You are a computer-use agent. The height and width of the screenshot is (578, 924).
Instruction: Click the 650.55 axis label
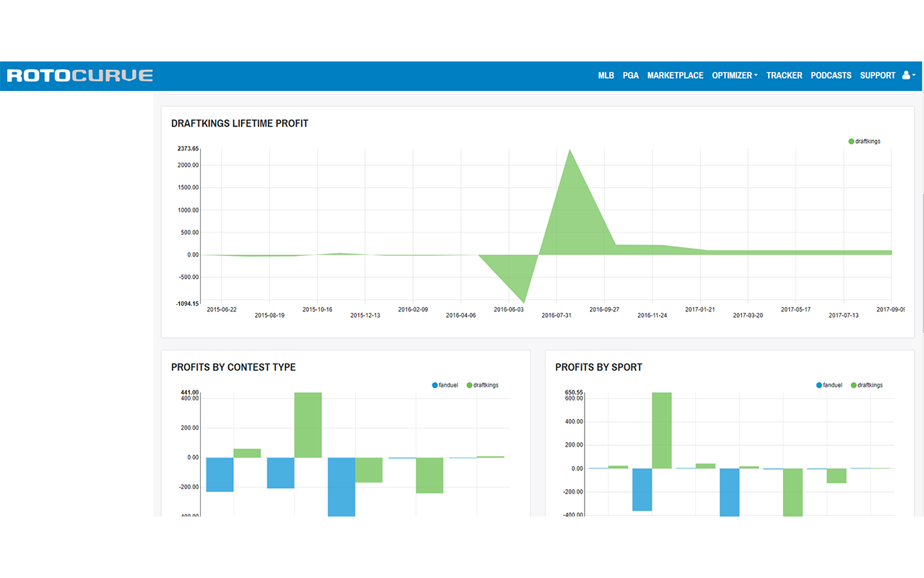[x=574, y=392]
